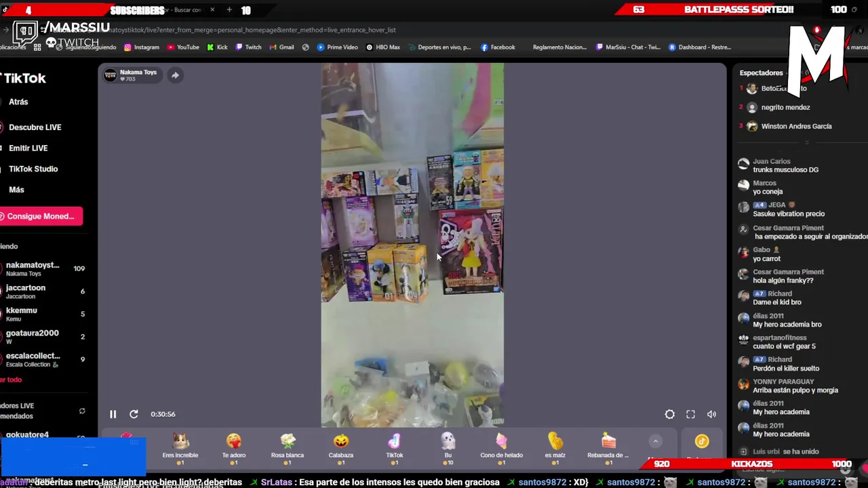Click the Ver todo link

(12, 380)
